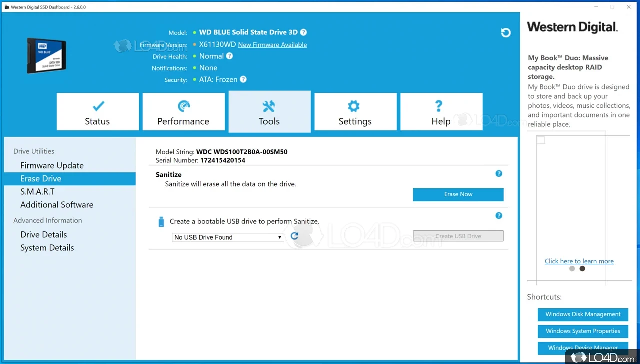Open Drive Details under Advanced Information
640x364 pixels.
pyautogui.click(x=43, y=235)
